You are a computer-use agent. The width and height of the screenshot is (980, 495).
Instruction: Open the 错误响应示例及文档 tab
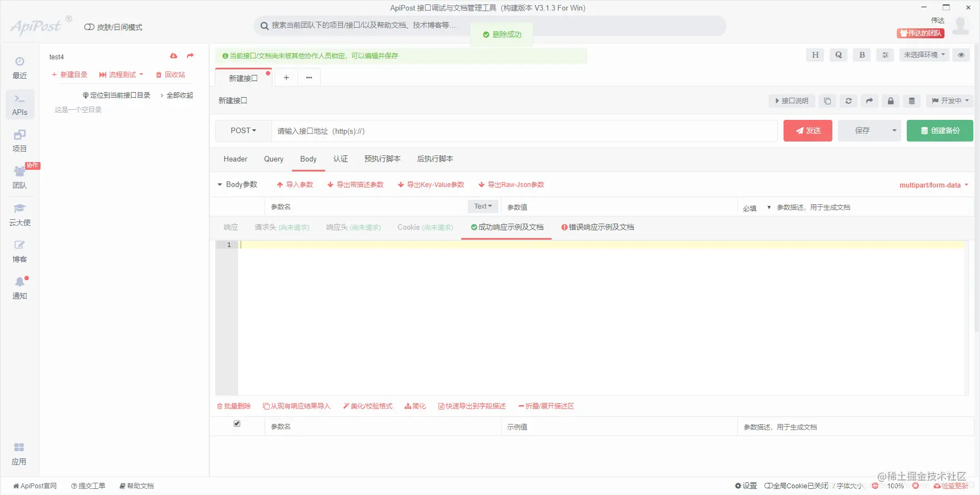[x=598, y=228]
